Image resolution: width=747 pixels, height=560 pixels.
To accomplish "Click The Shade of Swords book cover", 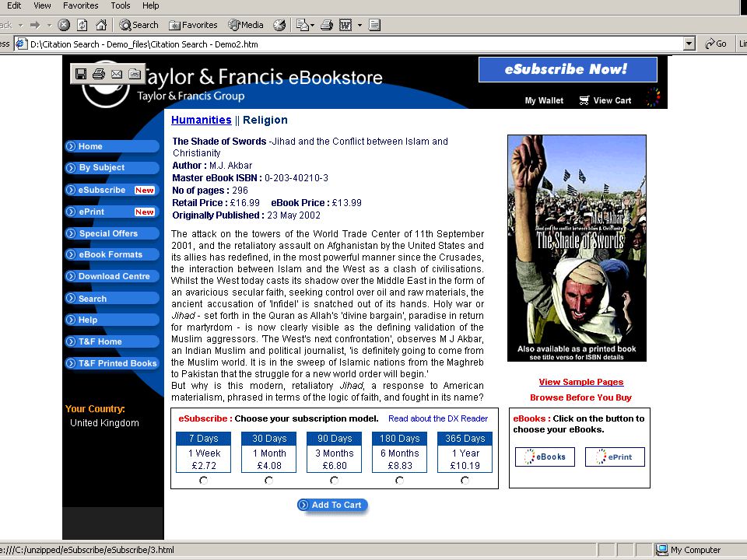I will (577, 248).
